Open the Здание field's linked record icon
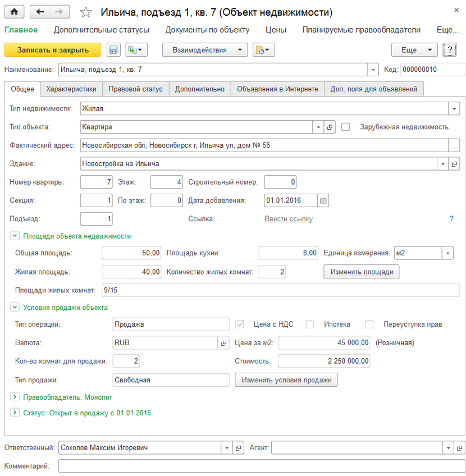 point(454,164)
